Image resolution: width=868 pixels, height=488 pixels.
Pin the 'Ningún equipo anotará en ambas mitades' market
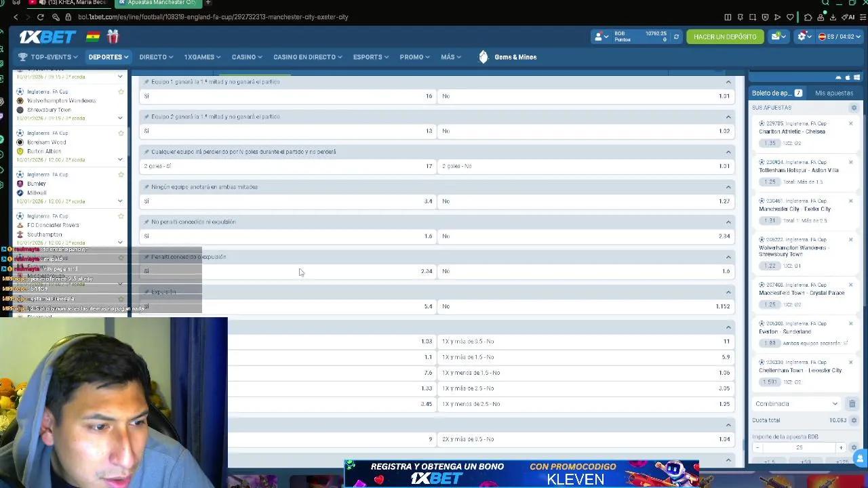[146, 187]
